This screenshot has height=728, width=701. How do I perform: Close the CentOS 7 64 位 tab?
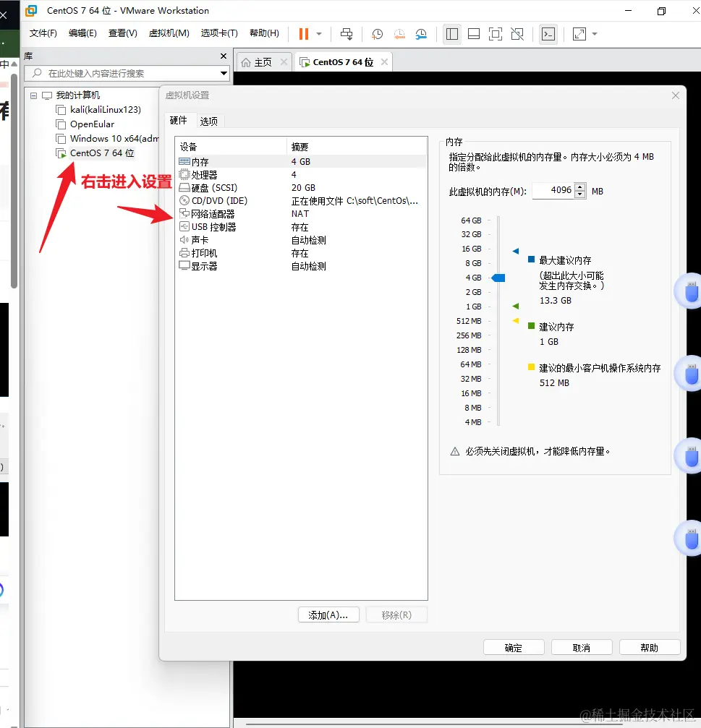click(384, 61)
